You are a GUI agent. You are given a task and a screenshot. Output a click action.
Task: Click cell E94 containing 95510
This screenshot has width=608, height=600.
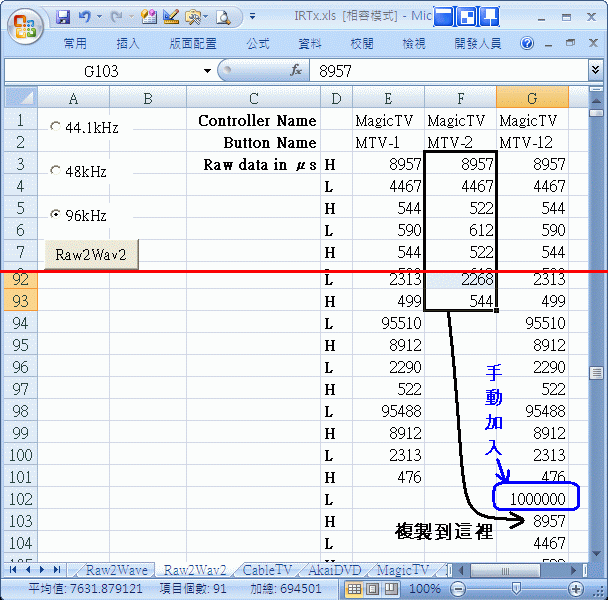coord(389,323)
